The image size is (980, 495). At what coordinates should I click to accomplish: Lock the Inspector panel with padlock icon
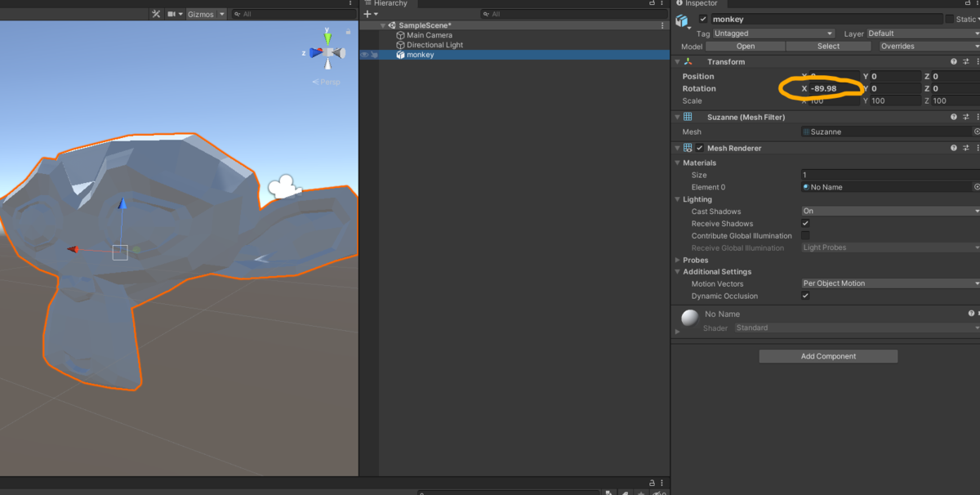click(x=966, y=3)
